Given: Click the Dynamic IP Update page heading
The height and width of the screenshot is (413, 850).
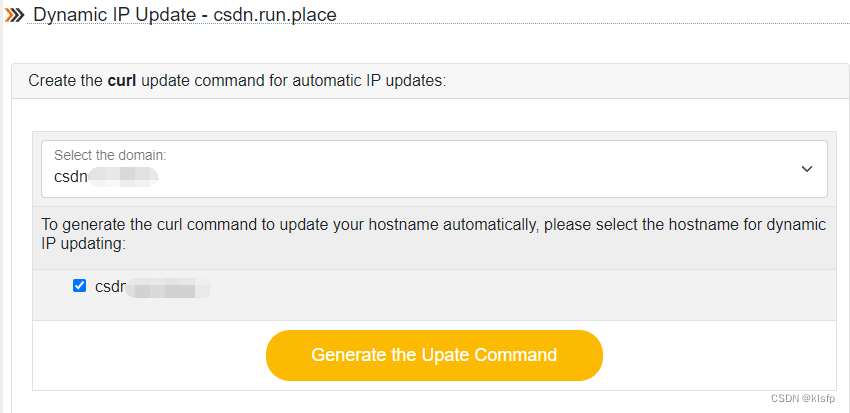Looking at the screenshot, I should [185, 15].
